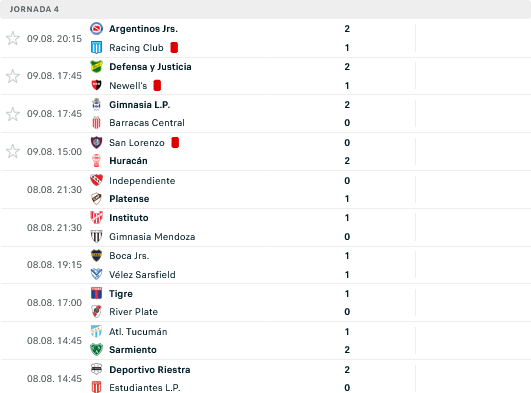This screenshot has width=531, height=393.
Task: Click Racing Club's red card indicator
Action: 174,48
